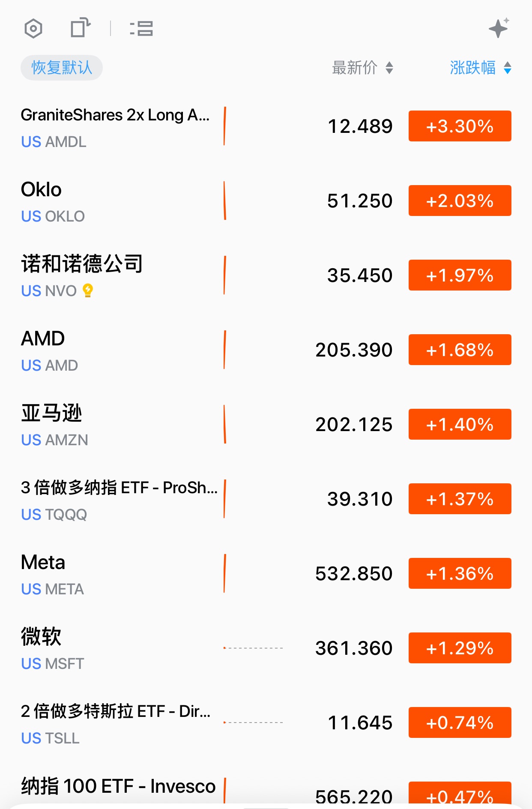Tap the share/export square icon
This screenshot has height=809, width=532.
click(x=80, y=28)
